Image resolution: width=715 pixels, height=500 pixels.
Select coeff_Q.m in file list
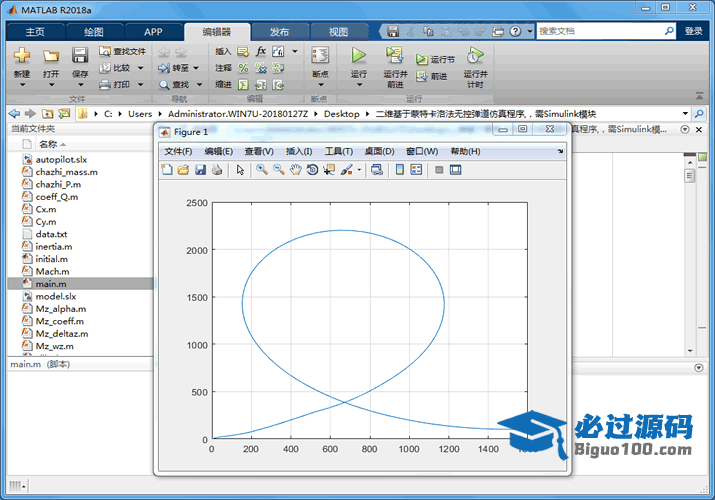[57, 197]
